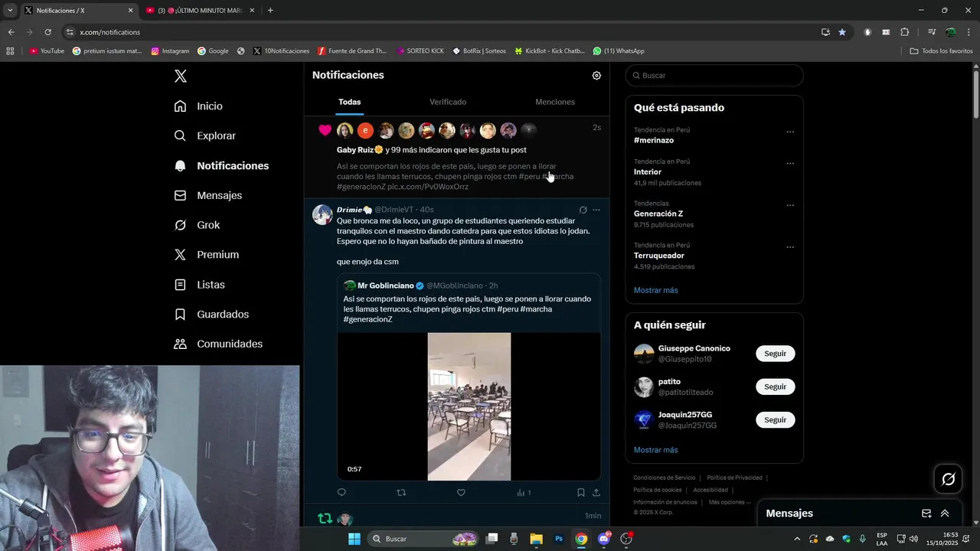The width and height of the screenshot is (980, 551).
Task: Open the #merinazo trend
Action: coord(654,141)
